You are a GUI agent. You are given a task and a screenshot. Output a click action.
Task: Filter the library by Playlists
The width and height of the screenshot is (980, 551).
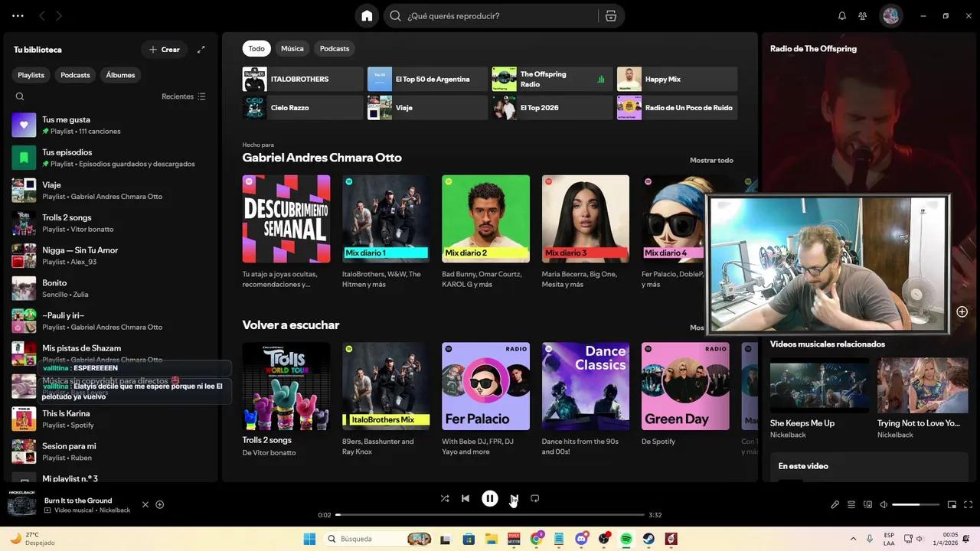tap(31, 75)
